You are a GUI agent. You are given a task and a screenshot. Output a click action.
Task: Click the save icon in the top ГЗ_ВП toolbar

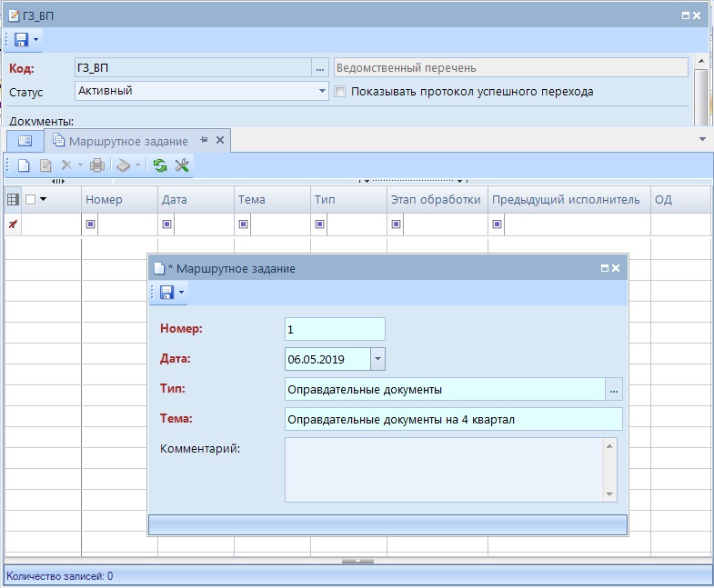(22, 40)
